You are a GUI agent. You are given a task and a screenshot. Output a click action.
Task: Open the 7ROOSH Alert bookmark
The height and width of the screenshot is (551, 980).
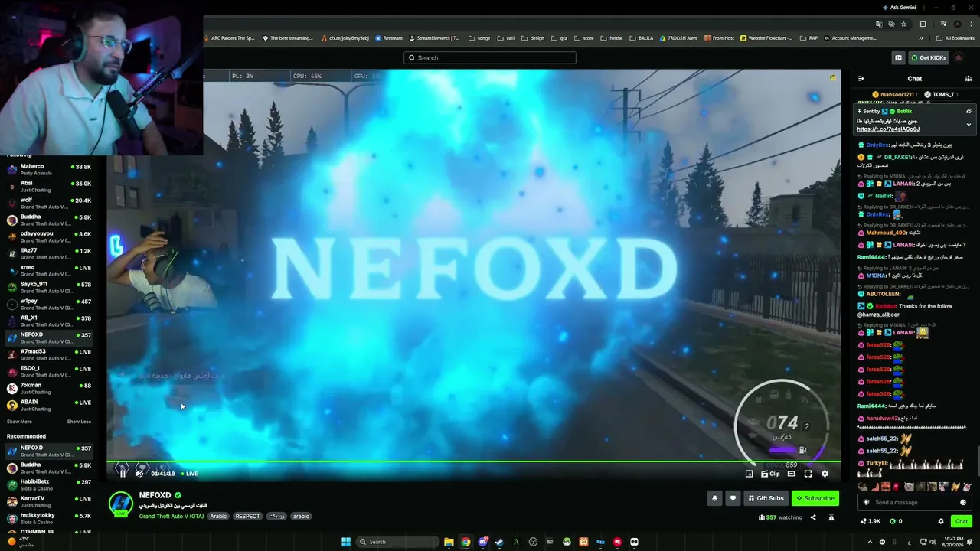pos(678,38)
